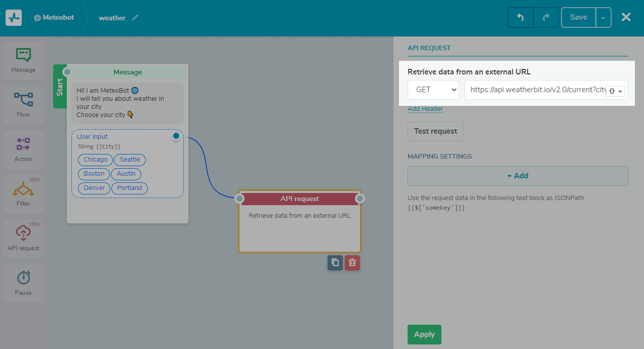The width and height of the screenshot is (644, 349).
Task: Redo the last undone change
Action: pos(546,17)
